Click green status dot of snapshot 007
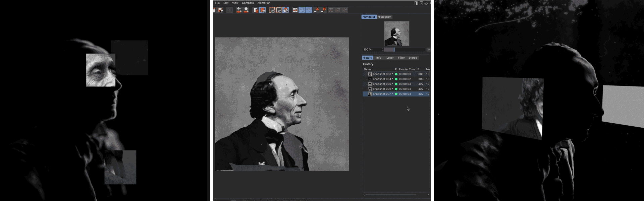Screen dimensions: 644x201 (x=396, y=94)
